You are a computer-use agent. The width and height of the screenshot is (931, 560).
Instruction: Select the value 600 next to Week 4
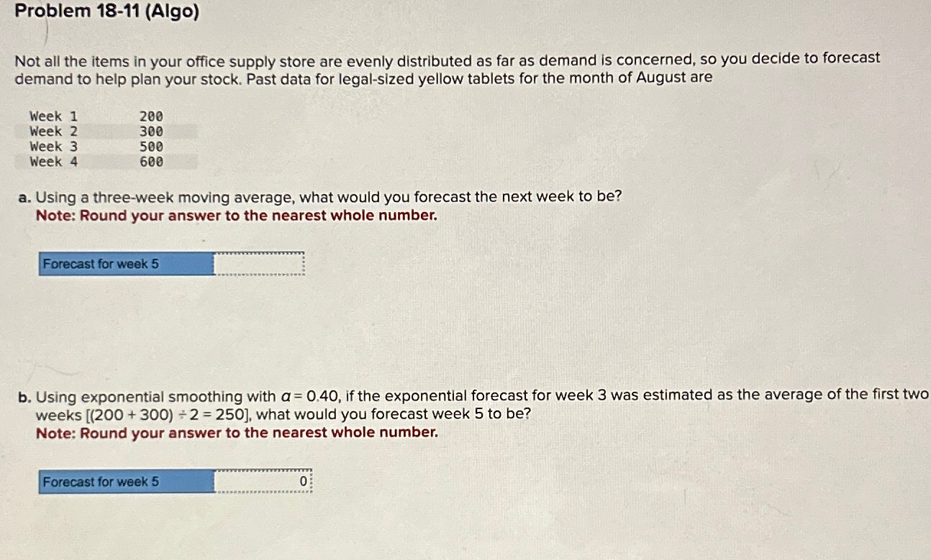152,162
